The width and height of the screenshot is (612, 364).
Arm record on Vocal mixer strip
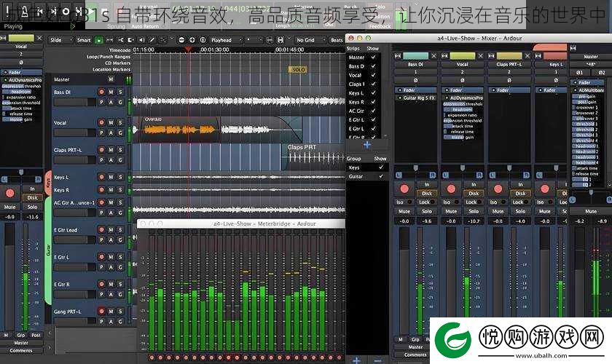coord(451,189)
